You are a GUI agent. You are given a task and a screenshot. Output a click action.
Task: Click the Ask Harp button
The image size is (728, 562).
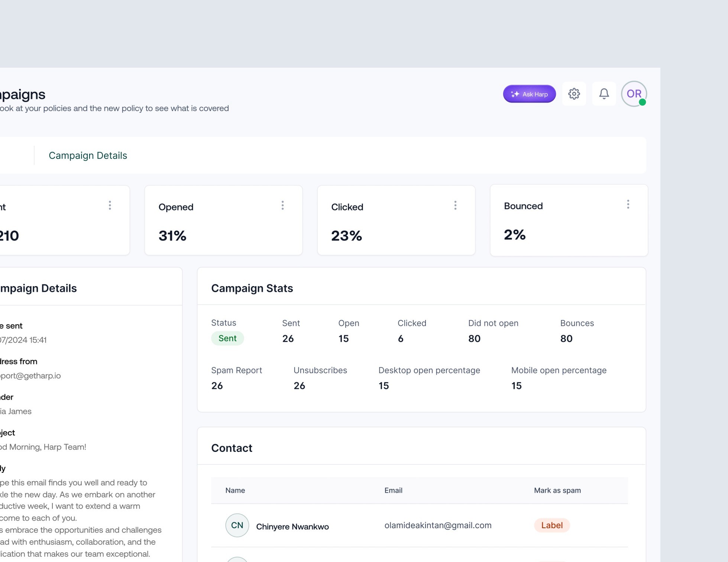[x=529, y=94]
